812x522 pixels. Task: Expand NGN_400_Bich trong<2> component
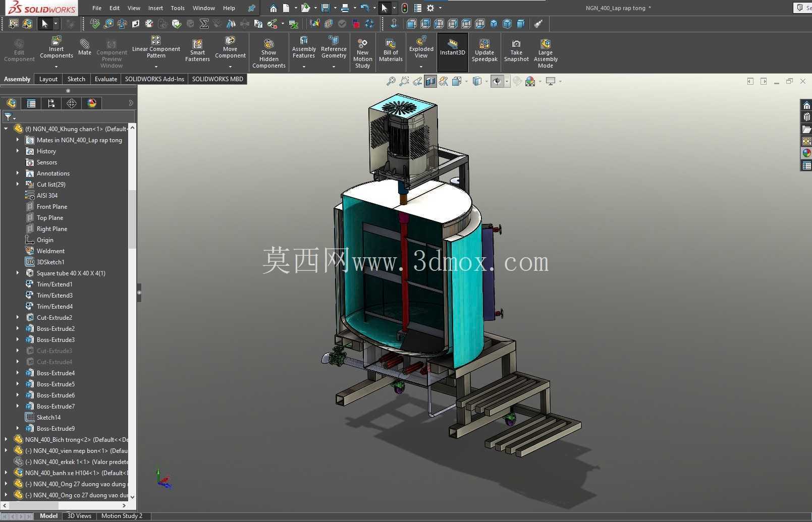point(6,439)
